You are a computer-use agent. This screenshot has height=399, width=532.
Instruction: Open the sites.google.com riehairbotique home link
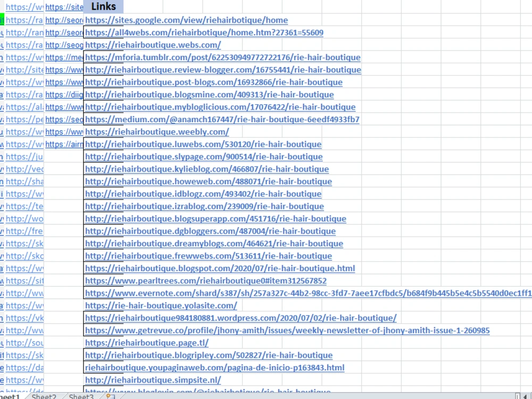pyautogui.click(x=186, y=20)
